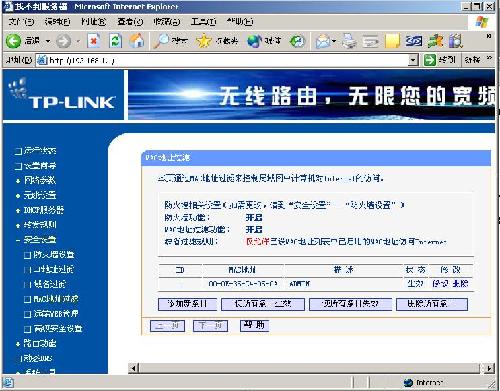Click the History icon in toolbar
The width and height of the screenshot is (500, 391).
pyautogui.click(x=297, y=41)
